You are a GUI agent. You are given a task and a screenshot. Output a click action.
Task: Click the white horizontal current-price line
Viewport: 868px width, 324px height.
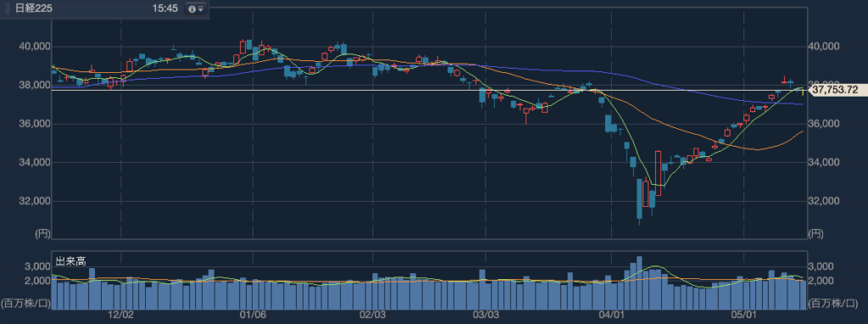coord(429,90)
